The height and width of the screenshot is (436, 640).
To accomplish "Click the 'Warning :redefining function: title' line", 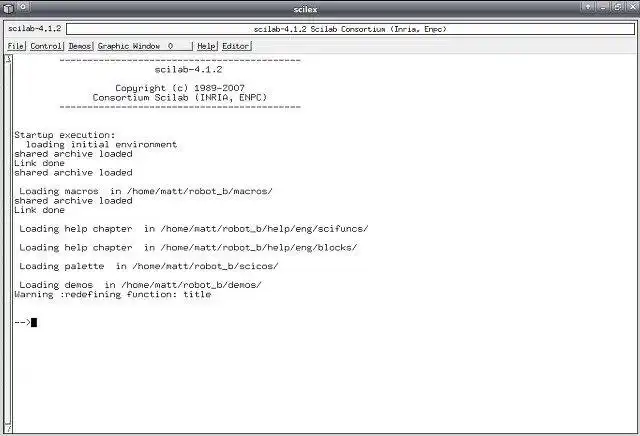I will coord(113,294).
